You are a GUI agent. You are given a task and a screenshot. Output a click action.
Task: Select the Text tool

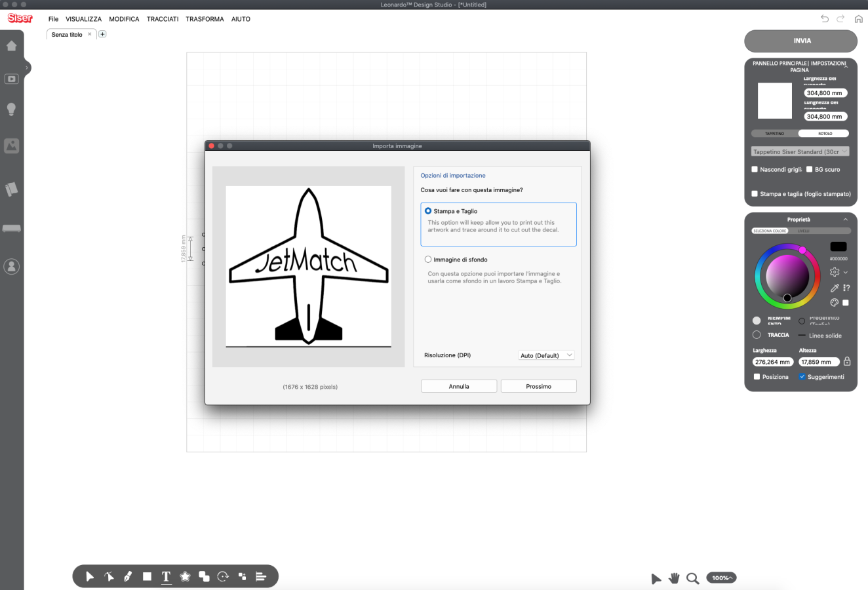[166, 577]
